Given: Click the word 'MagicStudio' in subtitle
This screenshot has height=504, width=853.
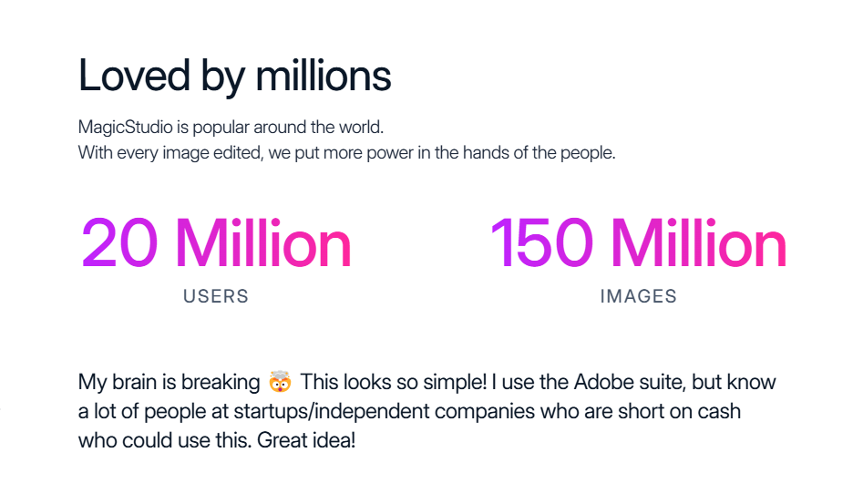Looking at the screenshot, I should pyautogui.click(x=126, y=128).
